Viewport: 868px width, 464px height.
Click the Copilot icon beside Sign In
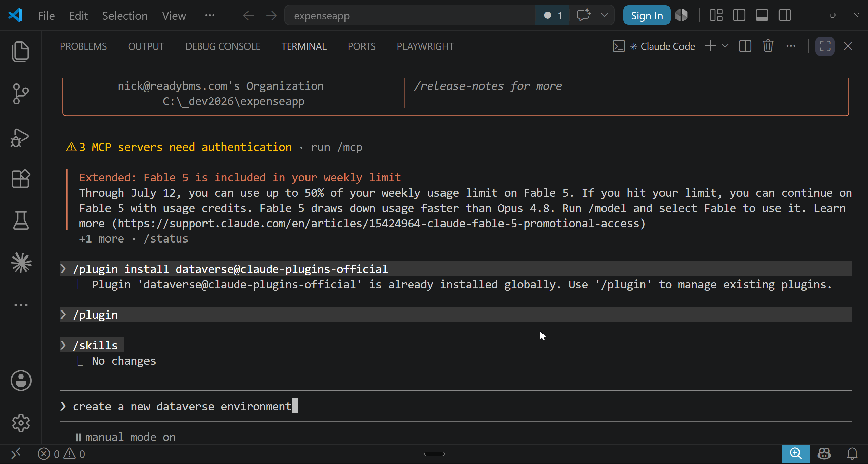point(682,15)
